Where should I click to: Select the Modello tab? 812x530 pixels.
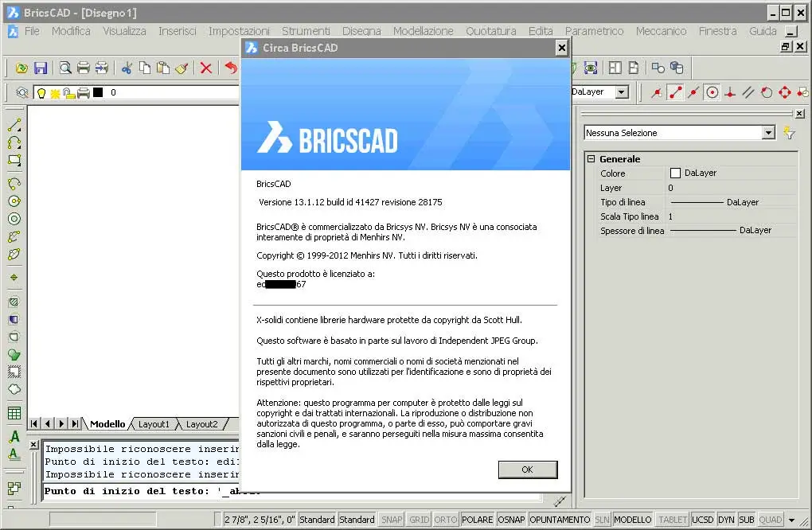pos(107,424)
